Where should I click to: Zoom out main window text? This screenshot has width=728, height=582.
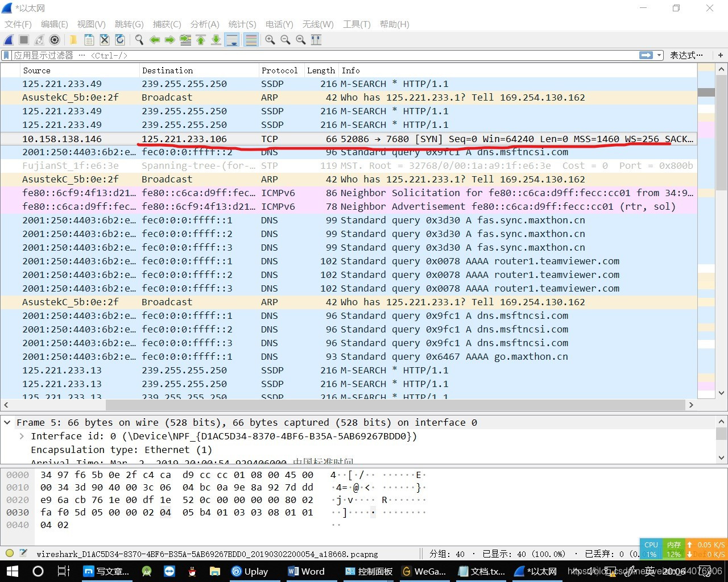tap(285, 40)
